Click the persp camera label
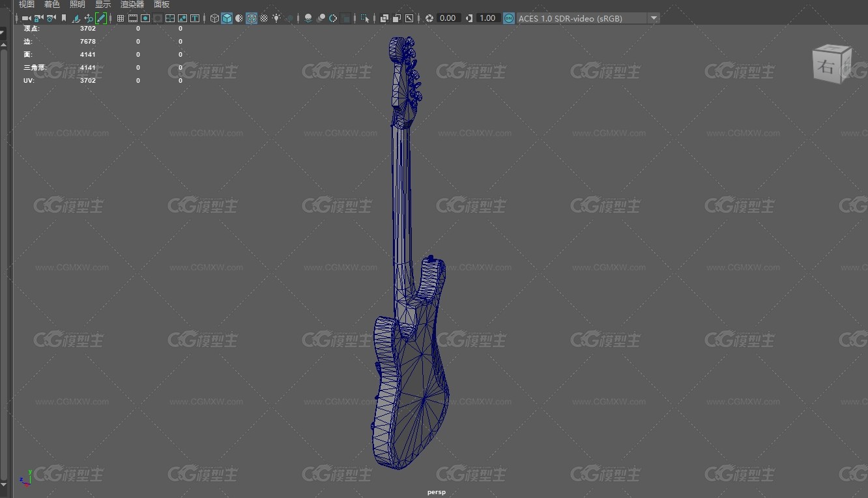The width and height of the screenshot is (868, 498). pos(437,492)
